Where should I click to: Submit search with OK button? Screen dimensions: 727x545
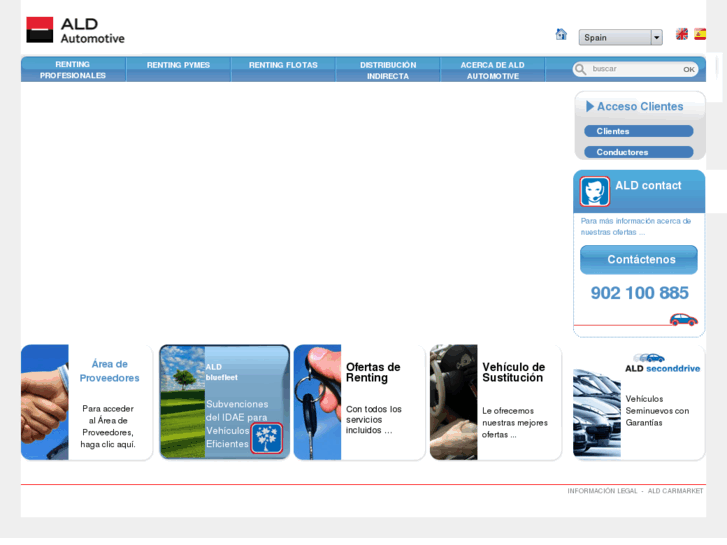689,70
